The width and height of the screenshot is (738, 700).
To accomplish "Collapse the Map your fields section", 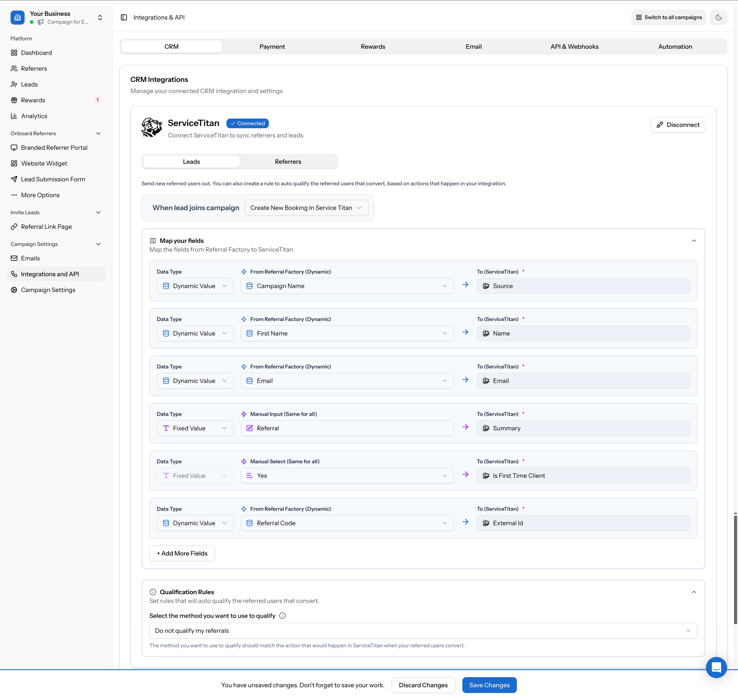I will (x=694, y=241).
